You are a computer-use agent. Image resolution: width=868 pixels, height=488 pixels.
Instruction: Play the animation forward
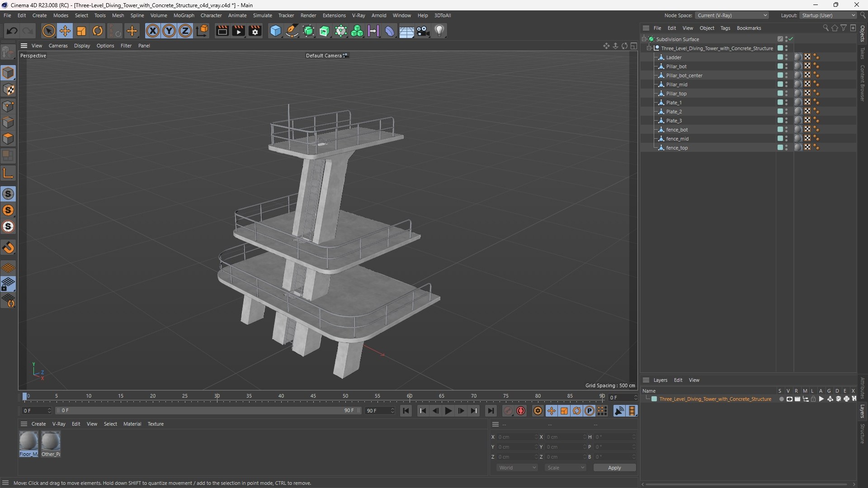(x=448, y=411)
